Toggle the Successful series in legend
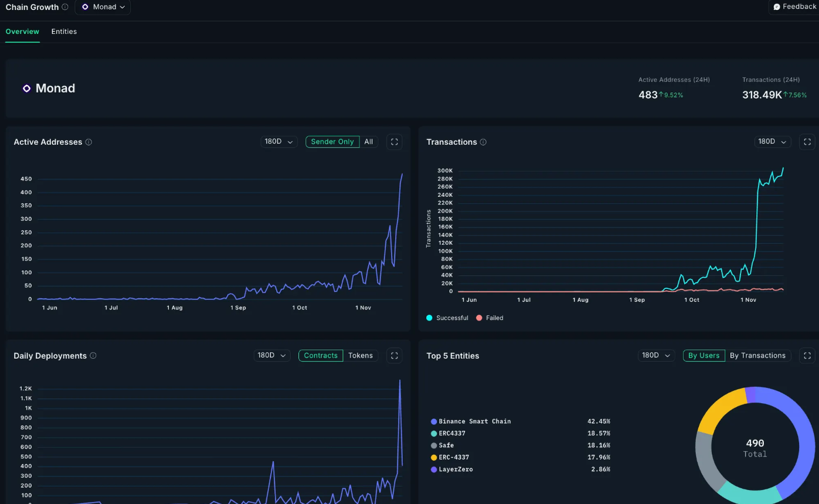This screenshot has width=819, height=504. (x=447, y=318)
